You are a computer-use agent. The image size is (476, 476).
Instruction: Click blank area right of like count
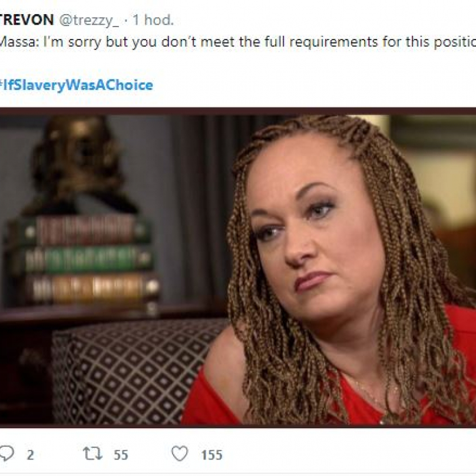pos(349,454)
